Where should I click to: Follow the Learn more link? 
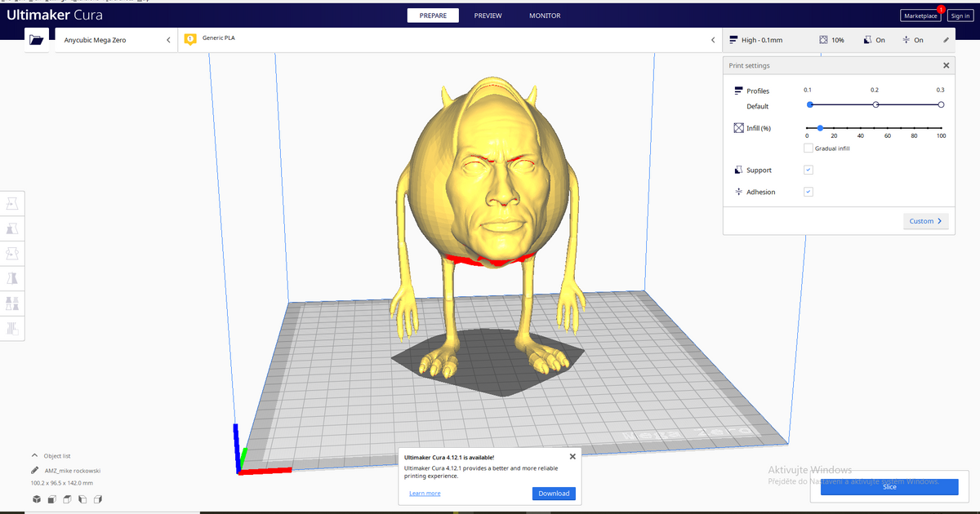coord(425,494)
